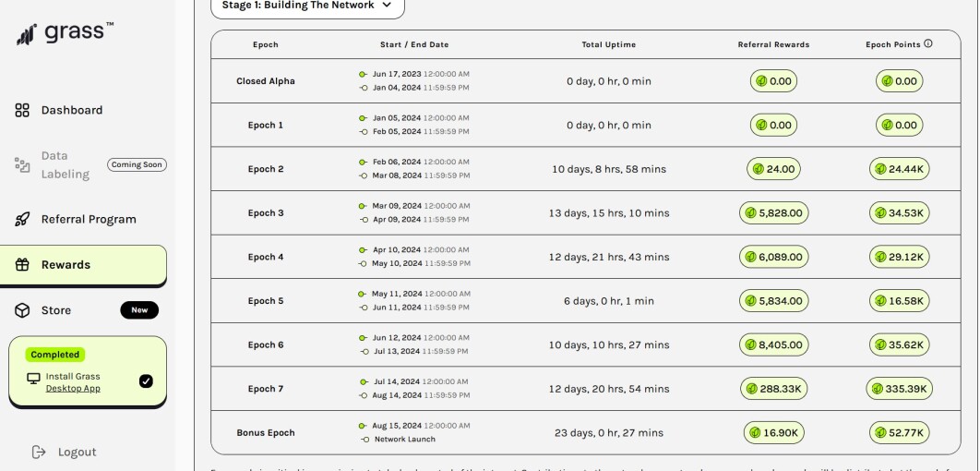
Task: Select the Rewards gift icon
Action: 22,264
